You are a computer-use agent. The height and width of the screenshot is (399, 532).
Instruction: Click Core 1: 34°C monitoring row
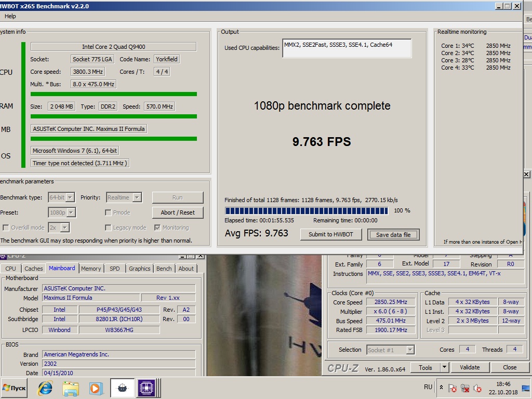pos(476,46)
